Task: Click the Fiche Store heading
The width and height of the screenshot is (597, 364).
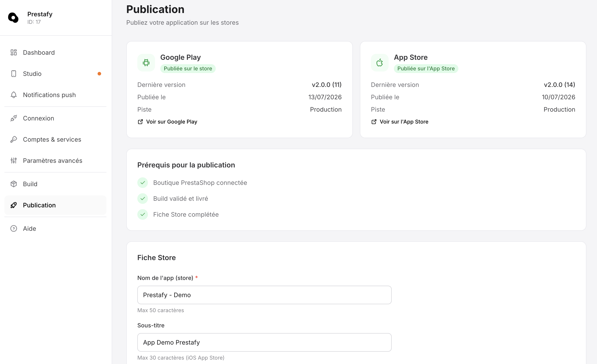Action: point(157,257)
